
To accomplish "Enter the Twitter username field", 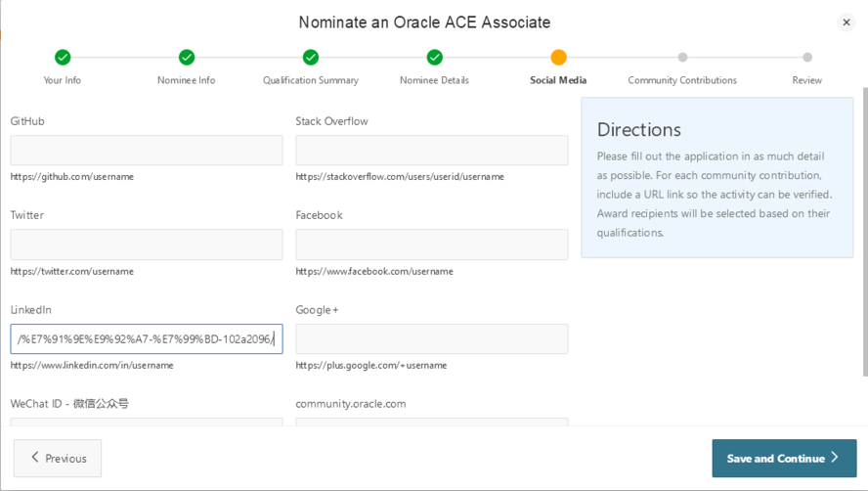I will [x=147, y=245].
